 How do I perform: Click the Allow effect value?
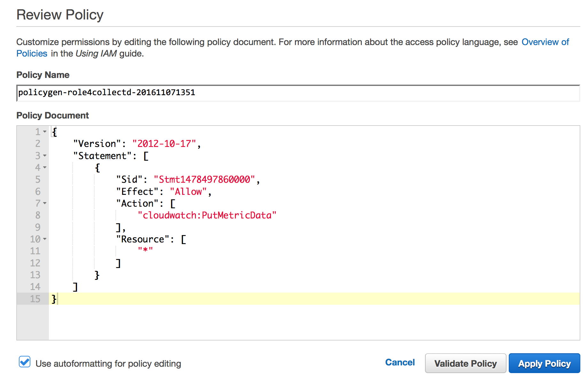pyautogui.click(x=188, y=192)
